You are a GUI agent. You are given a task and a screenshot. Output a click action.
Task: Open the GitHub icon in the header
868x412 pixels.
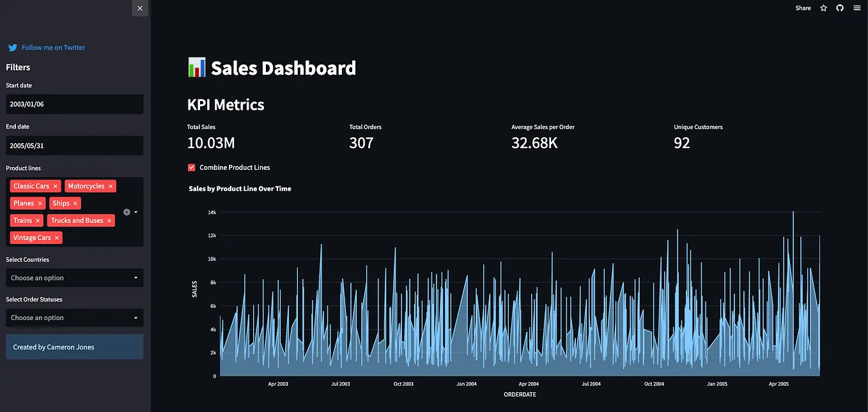[839, 8]
